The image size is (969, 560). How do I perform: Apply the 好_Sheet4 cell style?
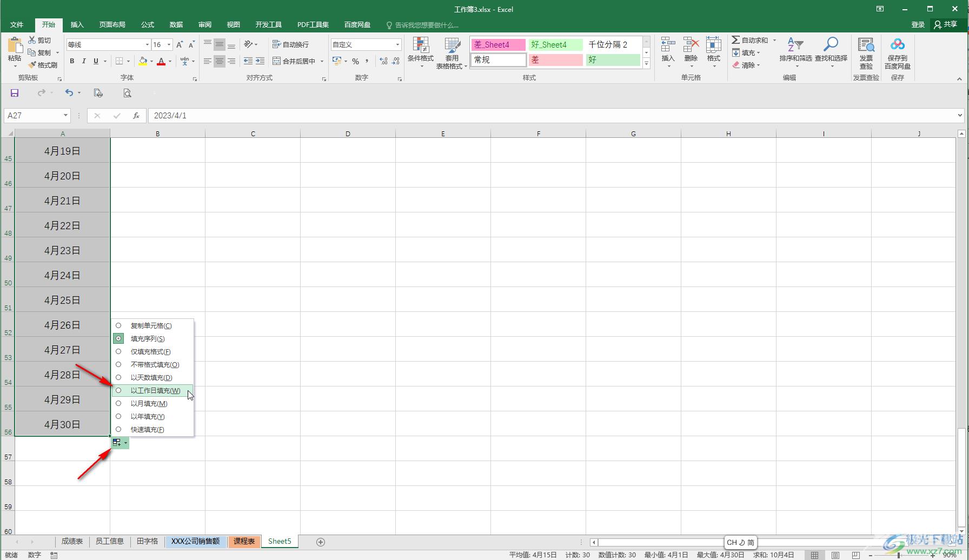click(556, 45)
